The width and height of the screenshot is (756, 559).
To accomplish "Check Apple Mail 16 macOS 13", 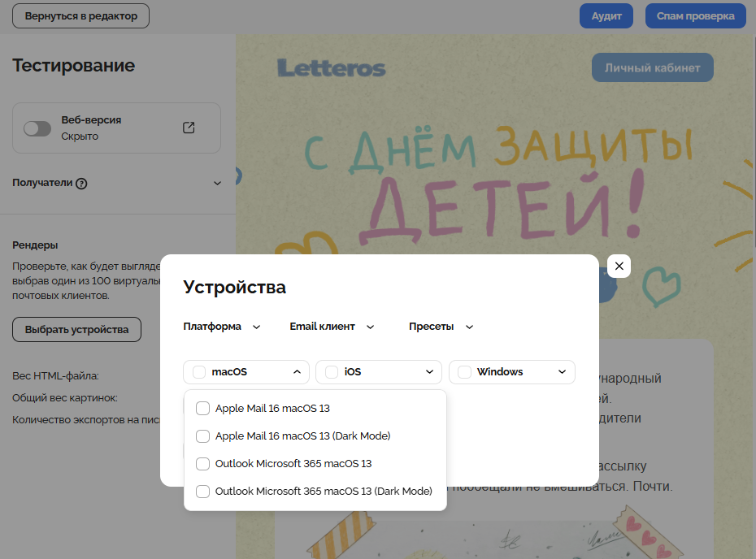I will tap(203, 408).
